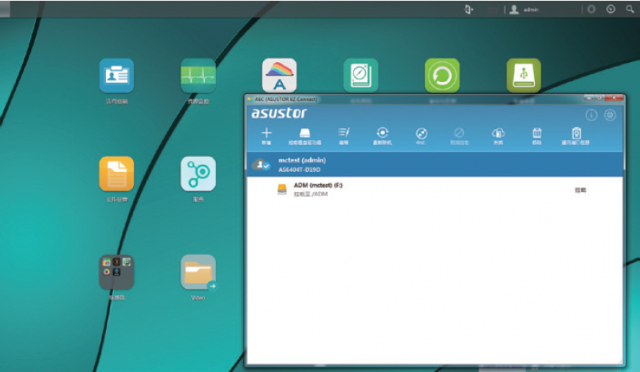Open the Storage Manager disk desktop icon
The height and width of the screenshot is (372, 640).
[361, 76]
